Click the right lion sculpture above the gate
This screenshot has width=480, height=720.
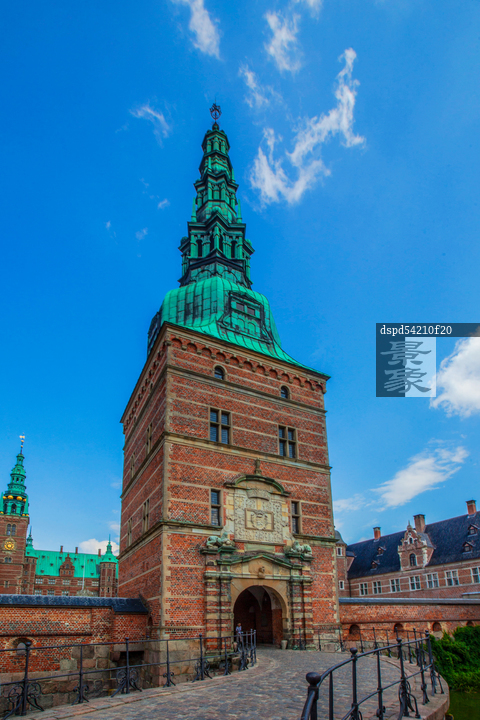coord(299,548)
